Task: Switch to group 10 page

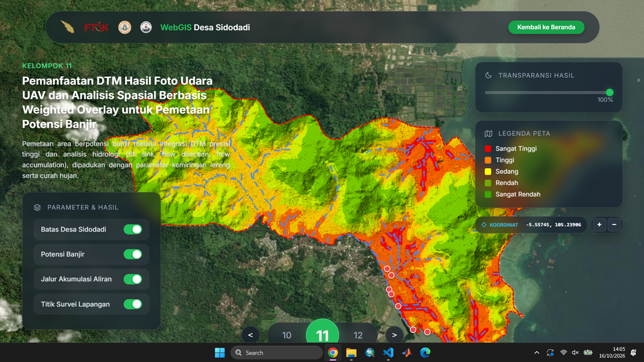Action: coord(287,336)
